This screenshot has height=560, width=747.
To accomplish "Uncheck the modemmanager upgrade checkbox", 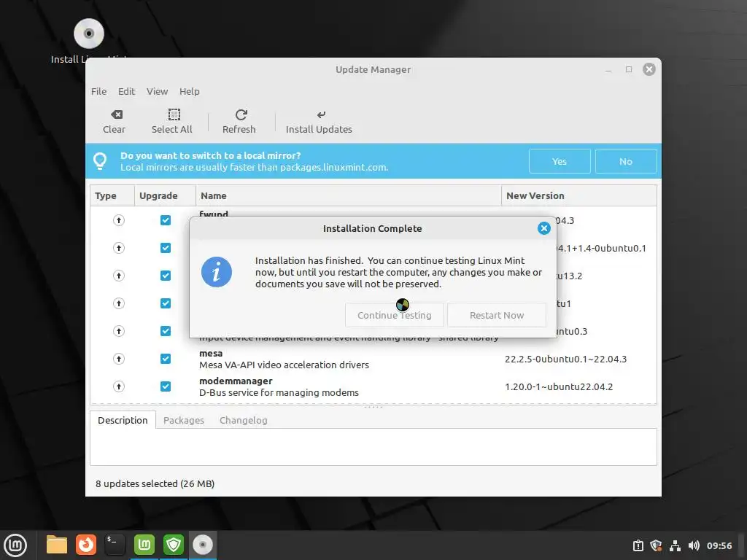I will 166,386.
